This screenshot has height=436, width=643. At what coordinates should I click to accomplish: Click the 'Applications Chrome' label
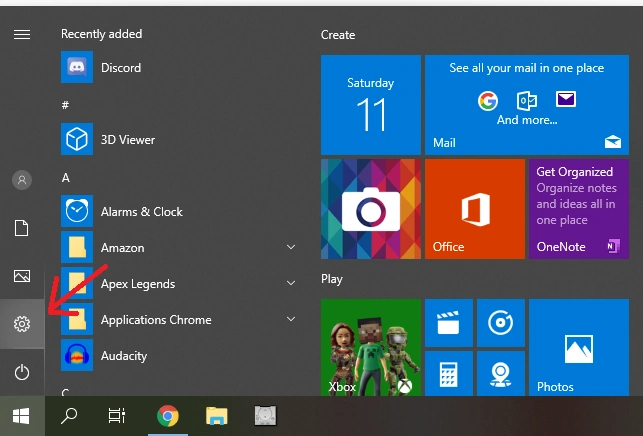156,320
